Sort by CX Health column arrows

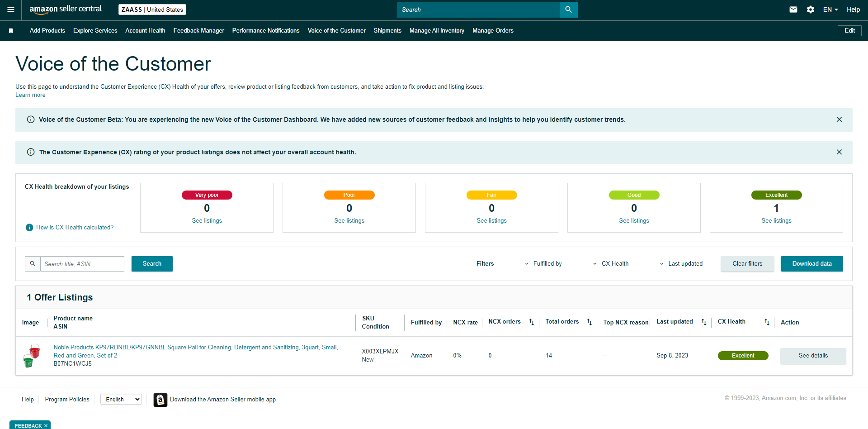[767, 322]
